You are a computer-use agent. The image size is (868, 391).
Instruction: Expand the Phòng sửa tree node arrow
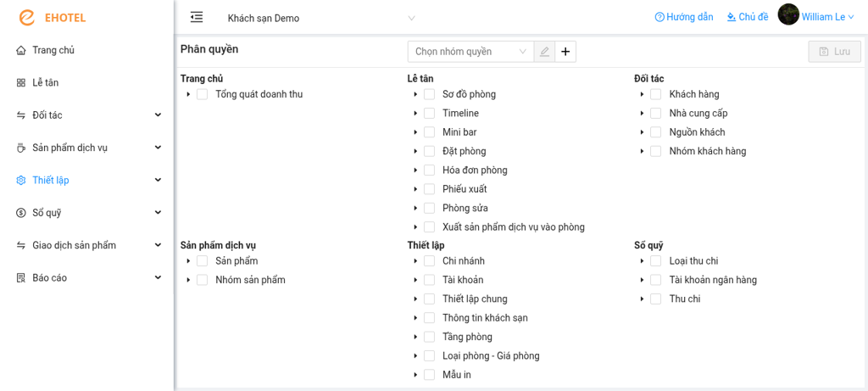(x=415, y=209)
